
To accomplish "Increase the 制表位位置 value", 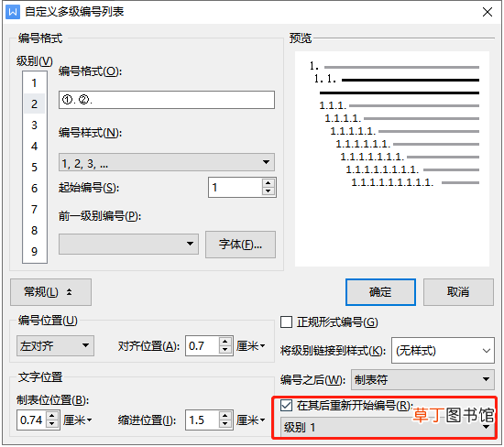I will click(x=52, y=415).
